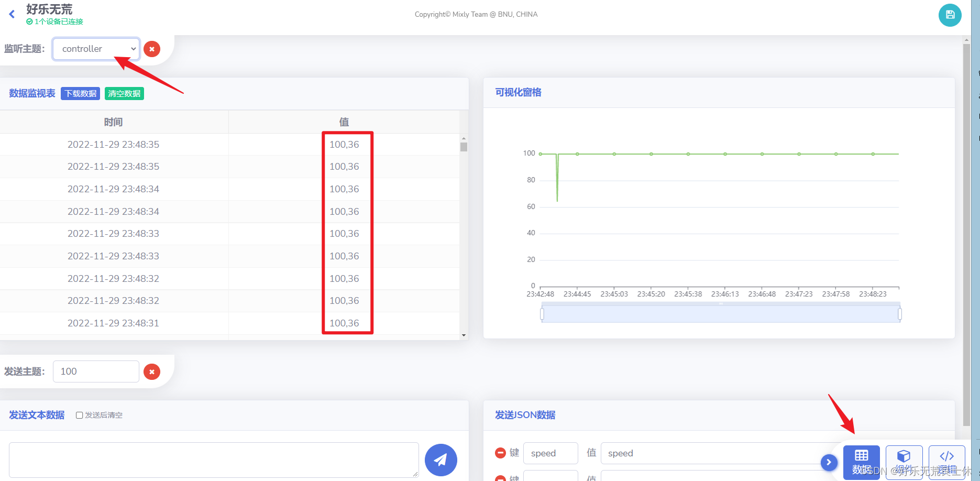This screenshot has height=481, width=980.
Task: Click the page vertical scrollbar thumb
Action: pos(966,235)
